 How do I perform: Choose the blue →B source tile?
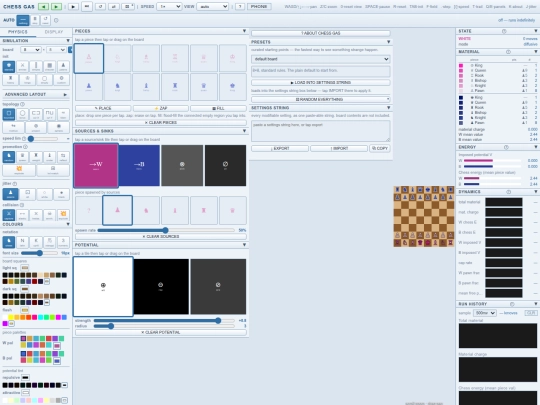[x=139, y=165]
